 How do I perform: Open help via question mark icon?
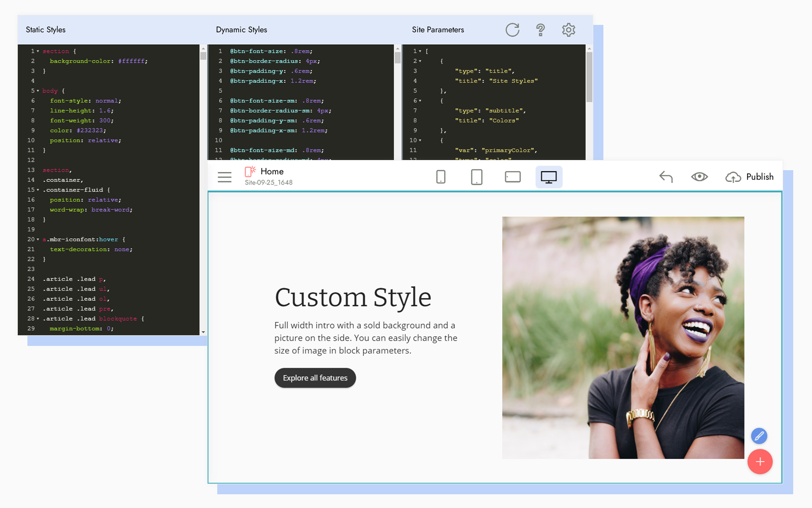(540, 30)
